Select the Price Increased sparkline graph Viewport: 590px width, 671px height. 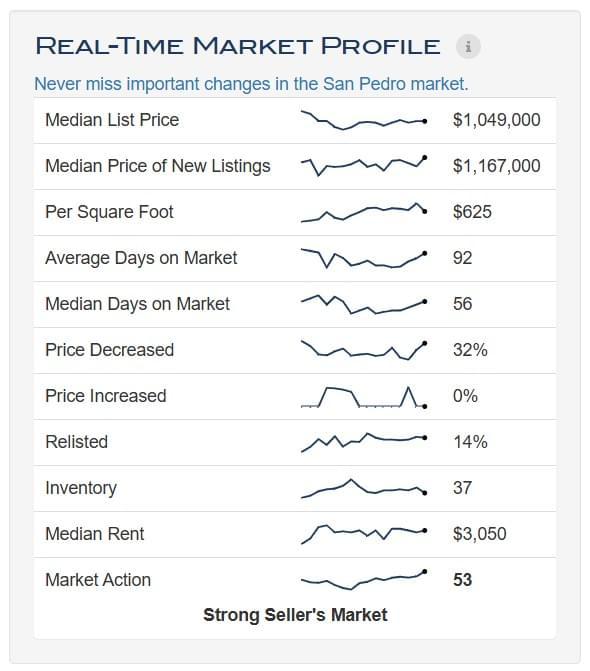(364, 397)
